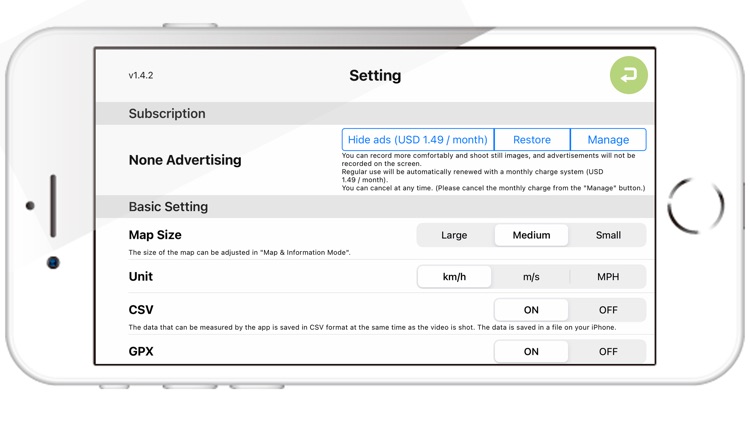Image resolution: width=750 pixels, height=422 pixels.
Task: Turn CSV saving ON
Action: click(x=531, y=310)
